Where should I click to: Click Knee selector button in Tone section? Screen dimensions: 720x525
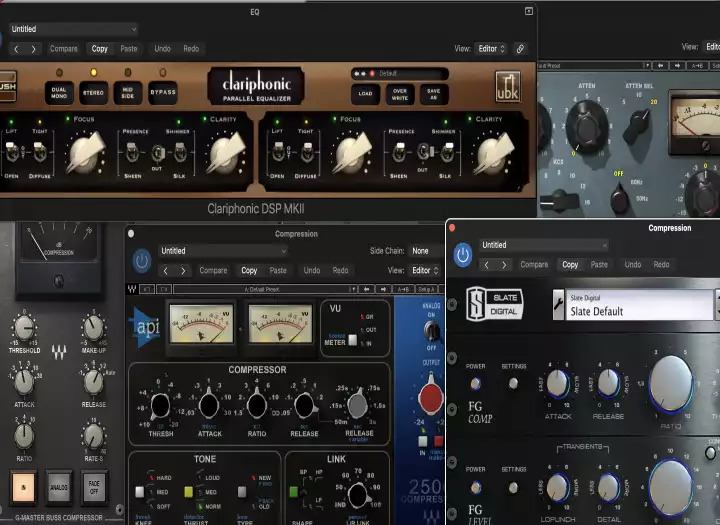(x=140, y=492)
